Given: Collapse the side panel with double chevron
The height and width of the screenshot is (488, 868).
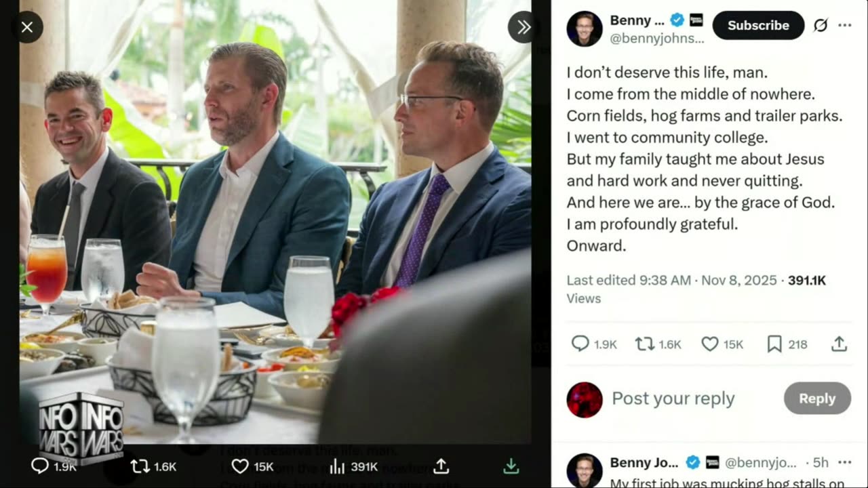Looking at the screenshot, I should 524,27.
